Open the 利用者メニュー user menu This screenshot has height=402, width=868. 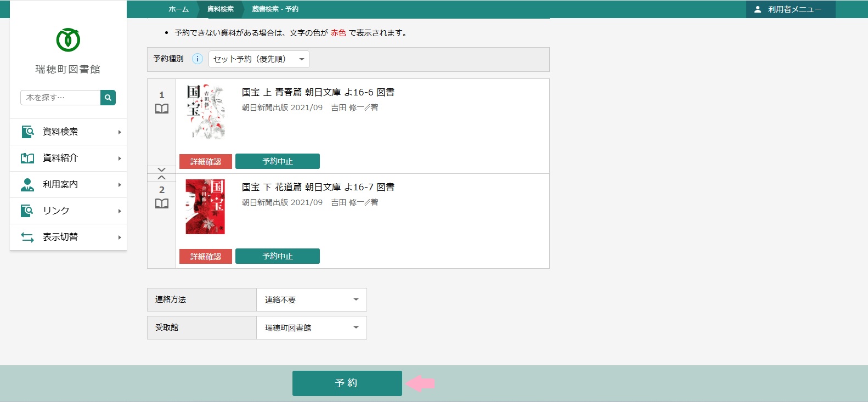(790, 9)
